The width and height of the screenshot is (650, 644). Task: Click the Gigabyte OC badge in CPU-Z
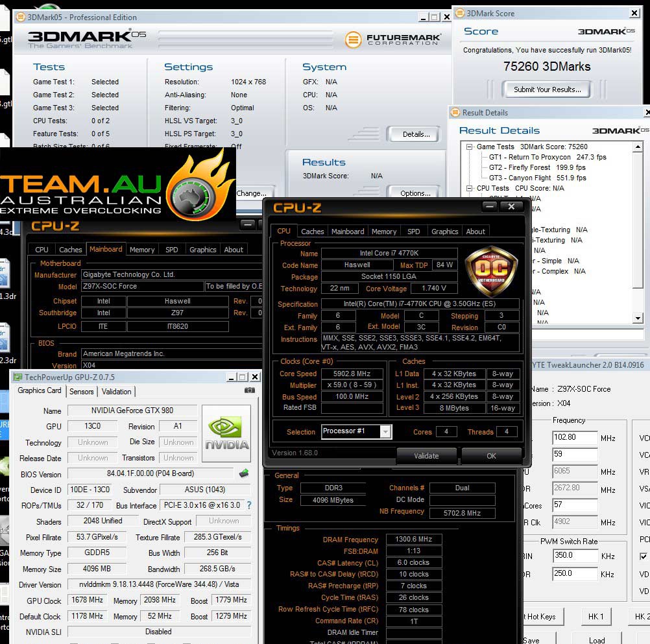pos(491,272)
